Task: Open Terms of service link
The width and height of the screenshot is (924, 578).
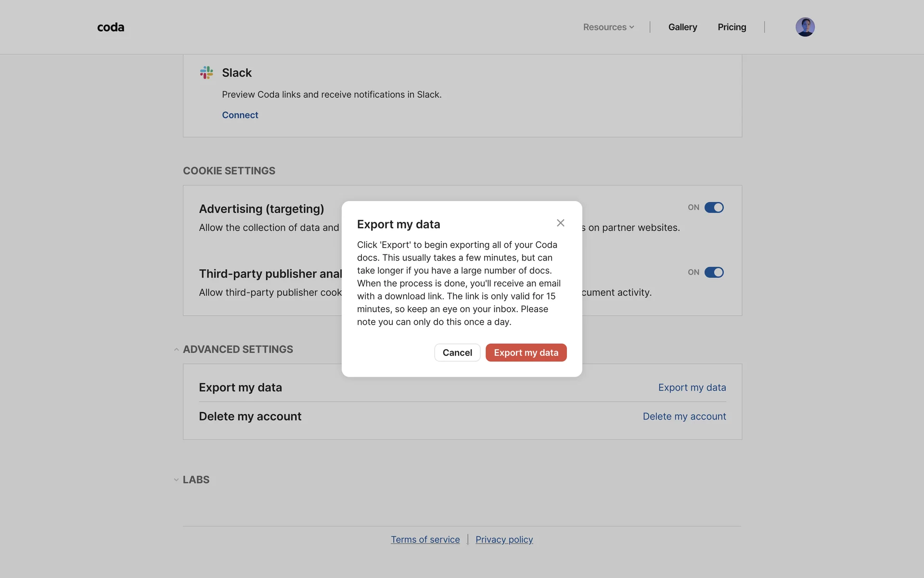Action: coord(425,540)
